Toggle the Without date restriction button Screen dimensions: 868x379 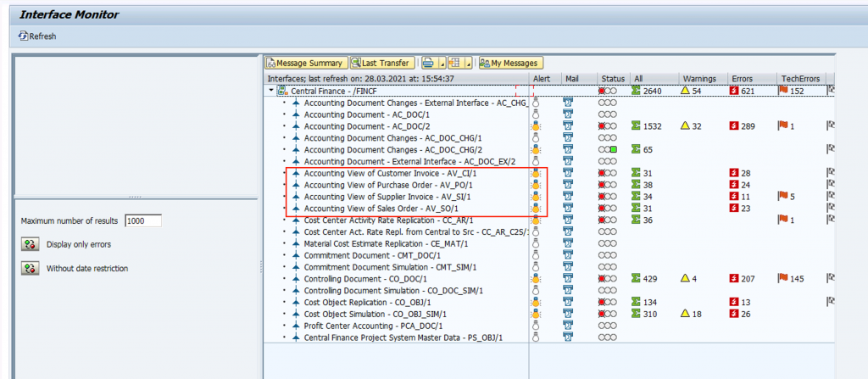point(30,269)
